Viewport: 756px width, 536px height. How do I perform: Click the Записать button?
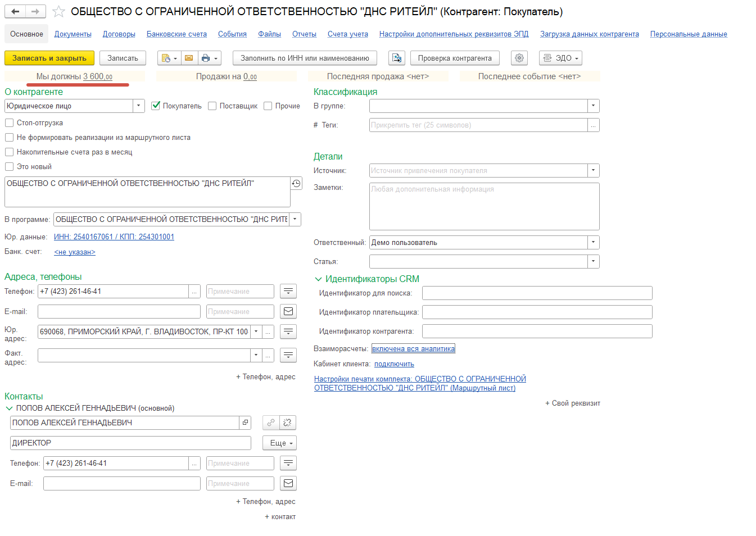[123, 58]
